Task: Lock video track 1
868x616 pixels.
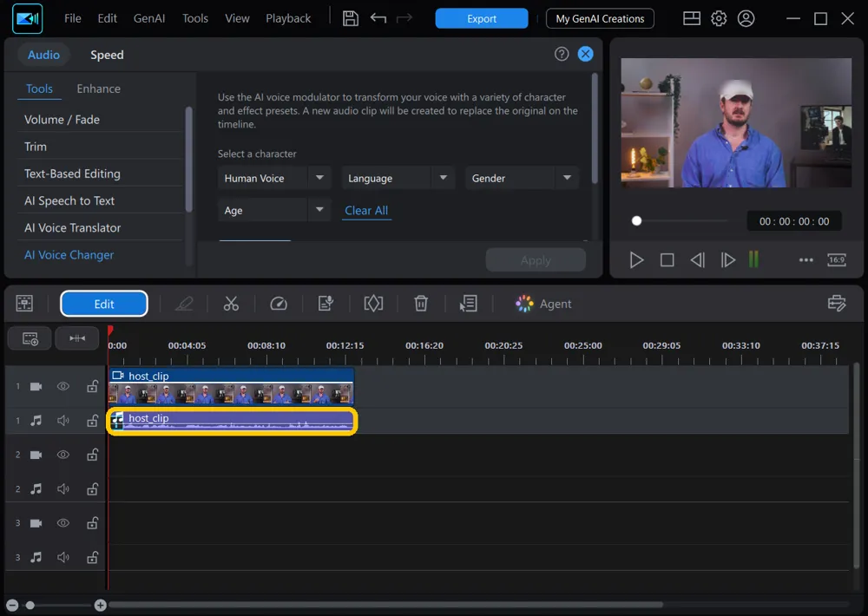Action: [x=93, y=386]
